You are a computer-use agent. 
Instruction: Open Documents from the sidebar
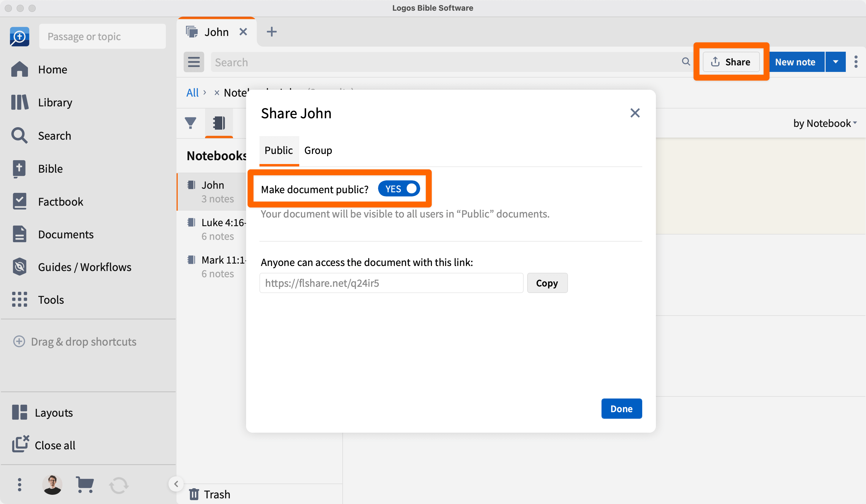click(53, 234)
